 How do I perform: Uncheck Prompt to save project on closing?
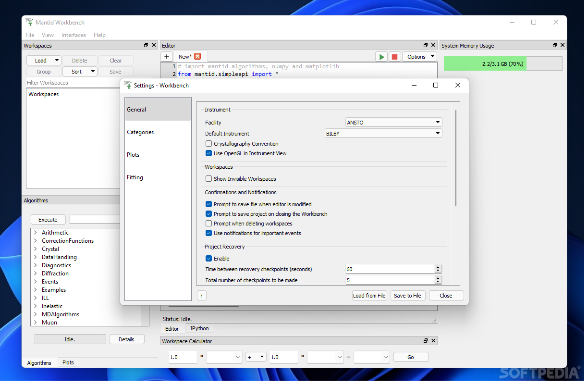pos(208,214)
